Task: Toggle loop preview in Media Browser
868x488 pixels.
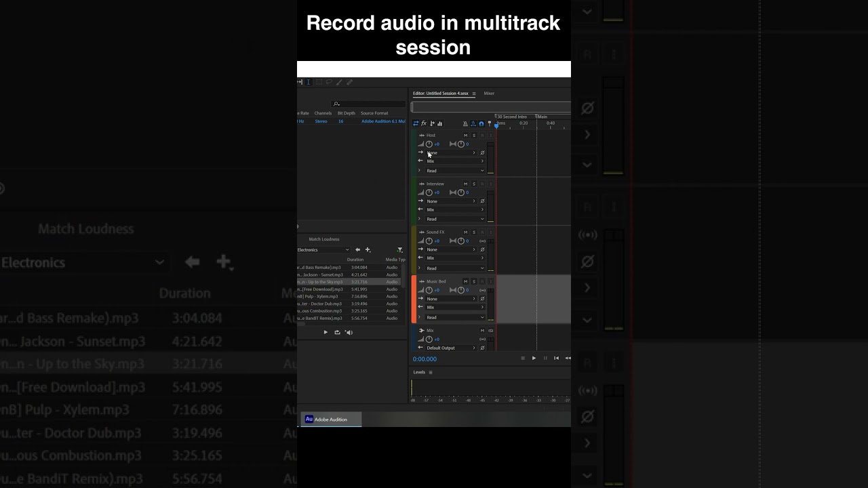Action: click(337, 332)
